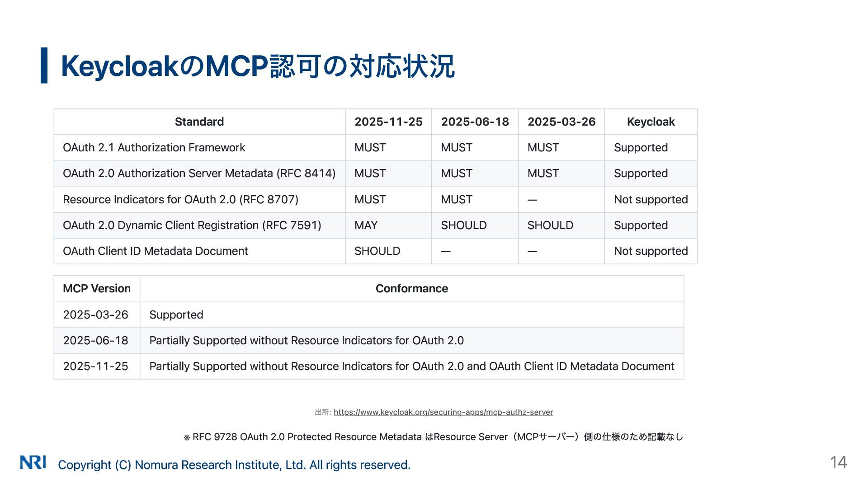The height and width of the screenshot is (488, 868).
Task: Click the 2025-03-26 column header
Action: (561, 122)
